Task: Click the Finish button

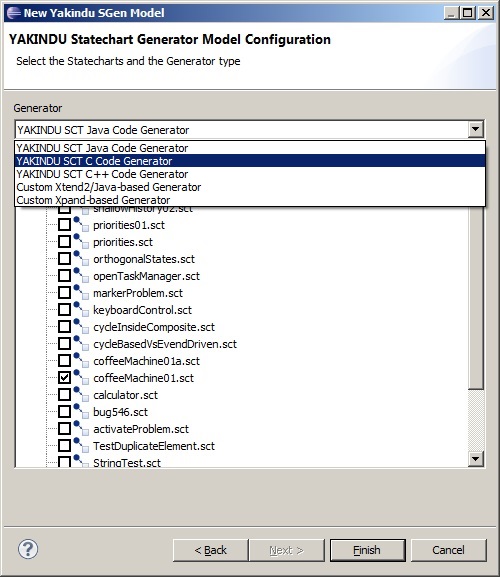Action: tap(368, 550)
